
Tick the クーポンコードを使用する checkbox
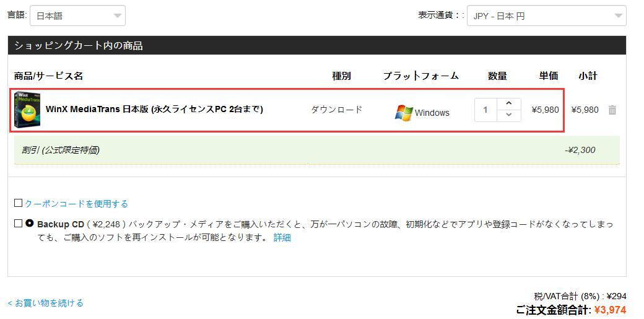click(18, 203)
